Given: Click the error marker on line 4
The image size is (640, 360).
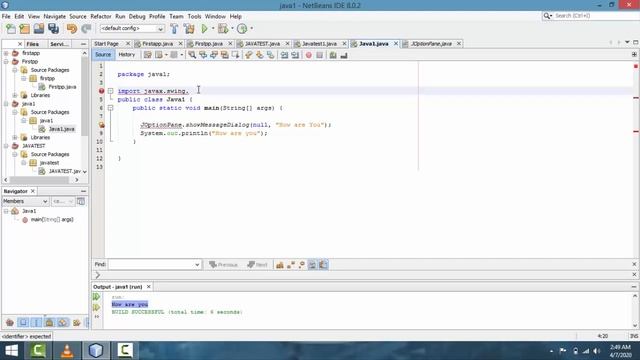Looking at the screenshot, I should click(101, 91).
